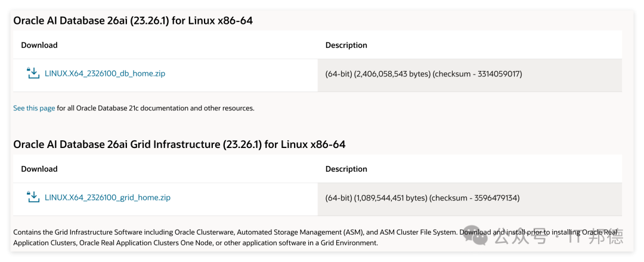Click the checksum value 3314059017
This screenshot has width=644, height=262.
(499, 75)
